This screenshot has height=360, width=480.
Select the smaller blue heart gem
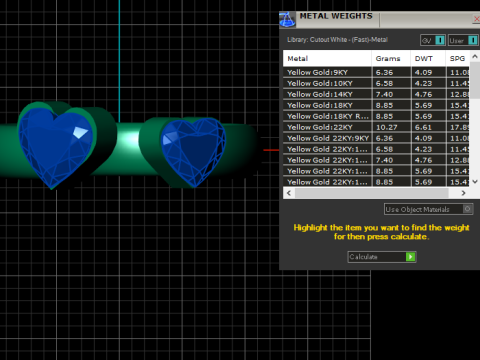193,152
